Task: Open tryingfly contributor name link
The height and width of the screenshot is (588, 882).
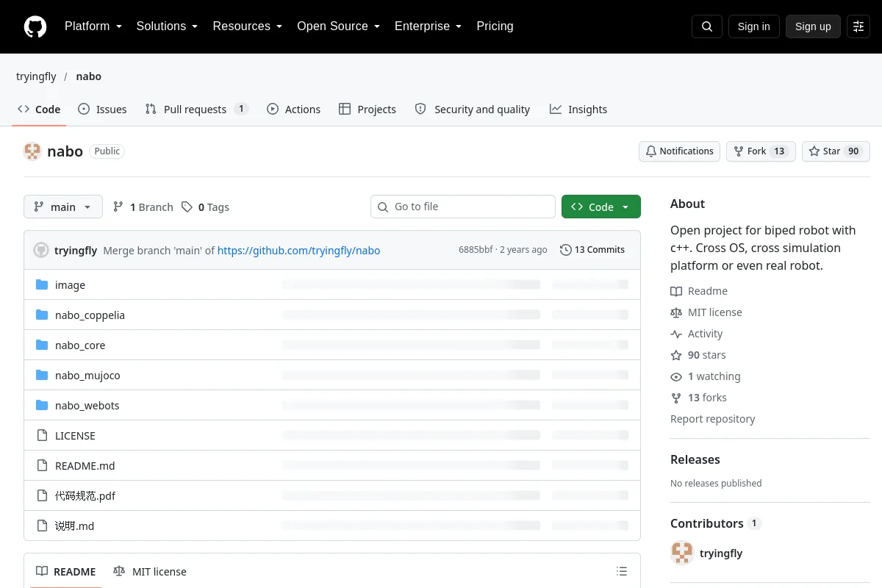Action: (721, 553)
